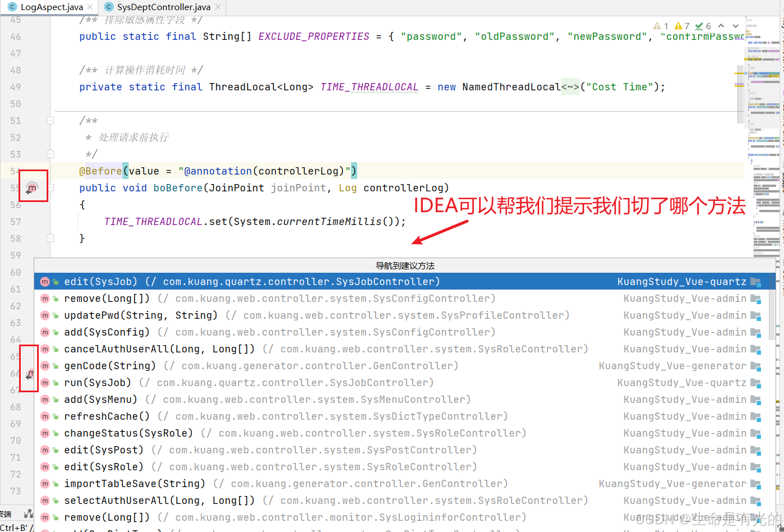Click the module icon on edit(SysPost) row

(x=755, y=451)
